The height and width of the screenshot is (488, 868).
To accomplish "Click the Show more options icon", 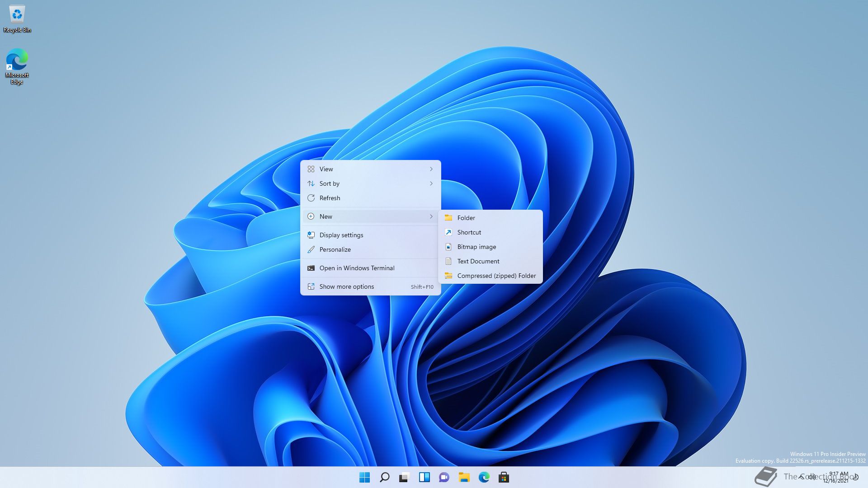I will 311,286.
